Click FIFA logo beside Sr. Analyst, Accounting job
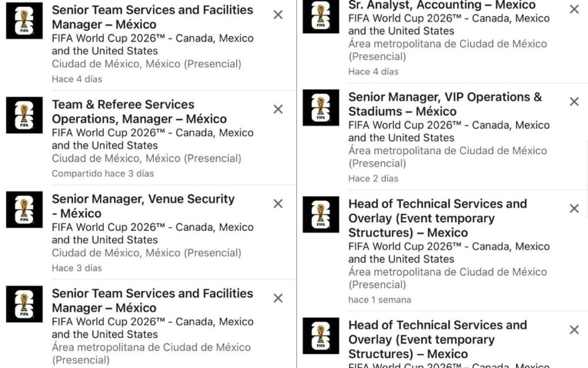Viewport: 588px width, 368px height. click(x=320, y=15)
